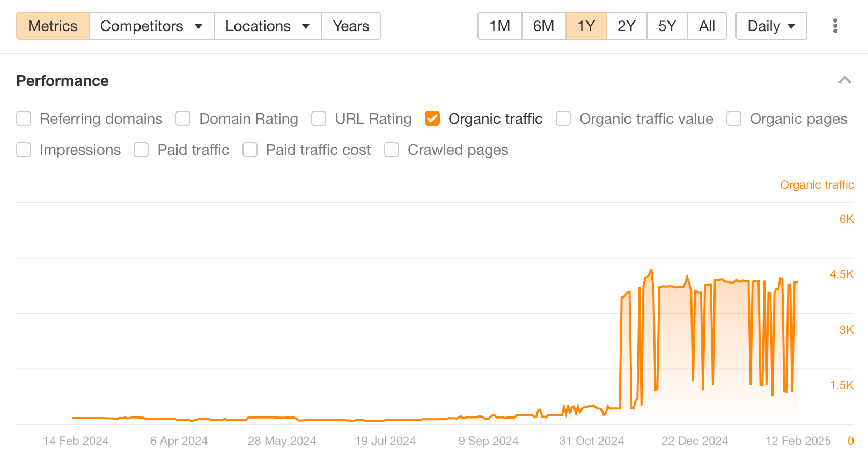
Task: Enable the Domain Rating checkbox
Action: tap(183, 118)
